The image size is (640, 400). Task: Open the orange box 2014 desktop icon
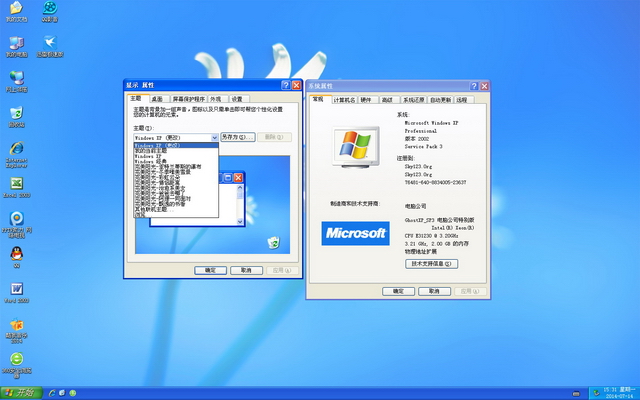tap(16, 330)
